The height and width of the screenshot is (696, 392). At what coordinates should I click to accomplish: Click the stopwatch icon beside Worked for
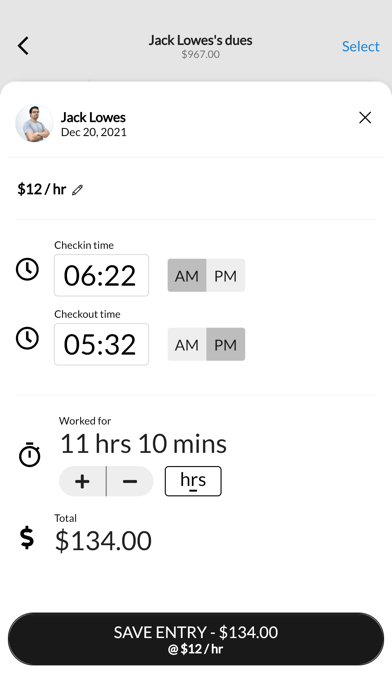pos(30,455)
